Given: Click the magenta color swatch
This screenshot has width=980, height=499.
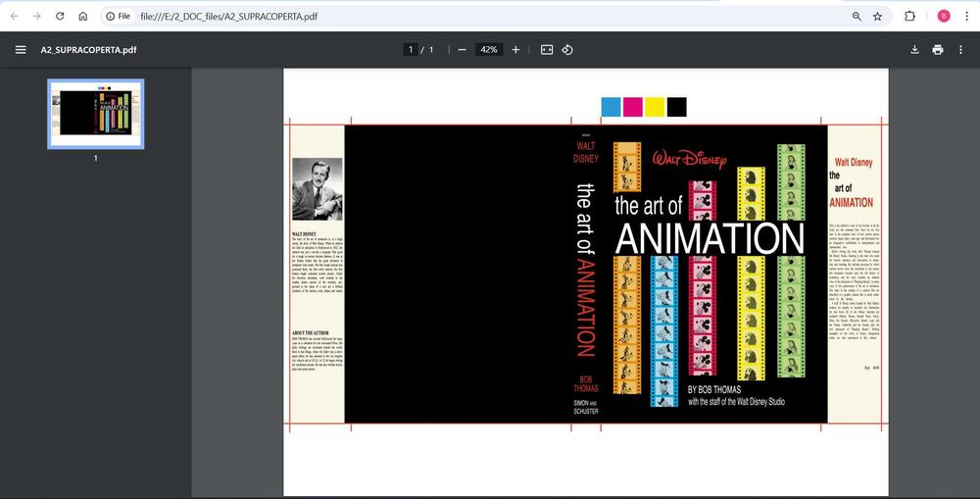Looking at the screenshot, I should coord(632,107).
